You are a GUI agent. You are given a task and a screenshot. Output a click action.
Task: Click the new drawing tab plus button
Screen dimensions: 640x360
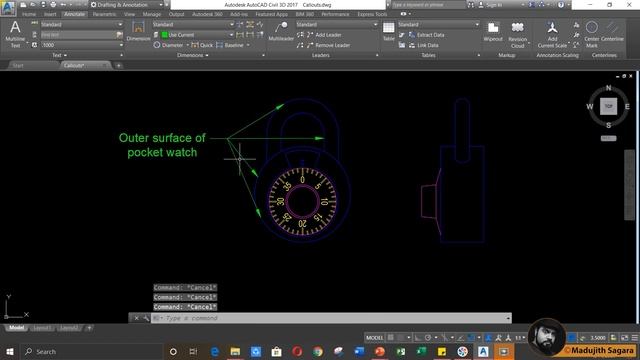point(118,65)
